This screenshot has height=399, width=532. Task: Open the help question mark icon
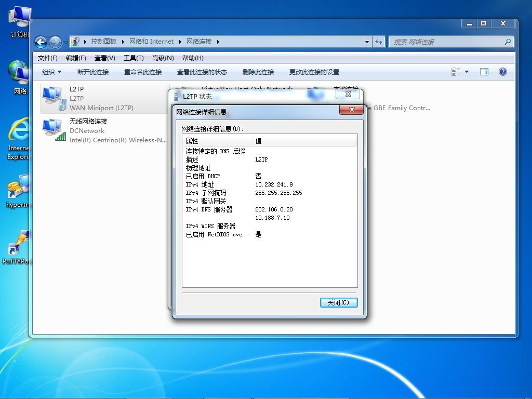503,72
